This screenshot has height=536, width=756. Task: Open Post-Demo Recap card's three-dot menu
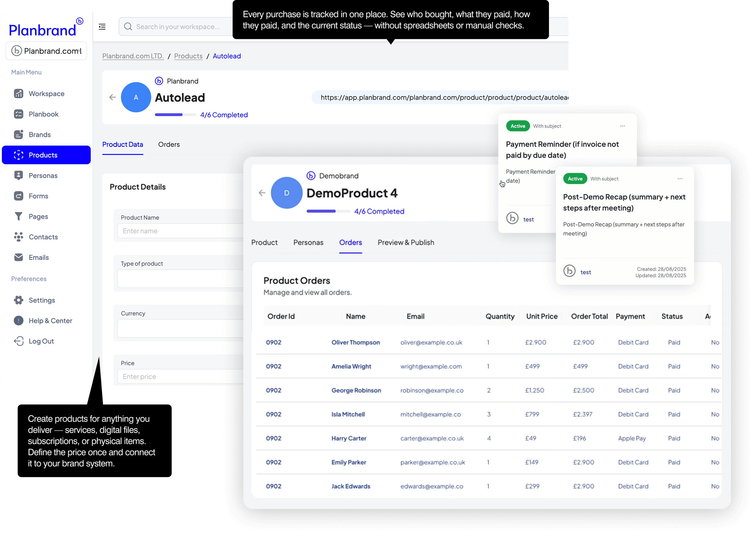pyautogui.click(x=680, y=179)
